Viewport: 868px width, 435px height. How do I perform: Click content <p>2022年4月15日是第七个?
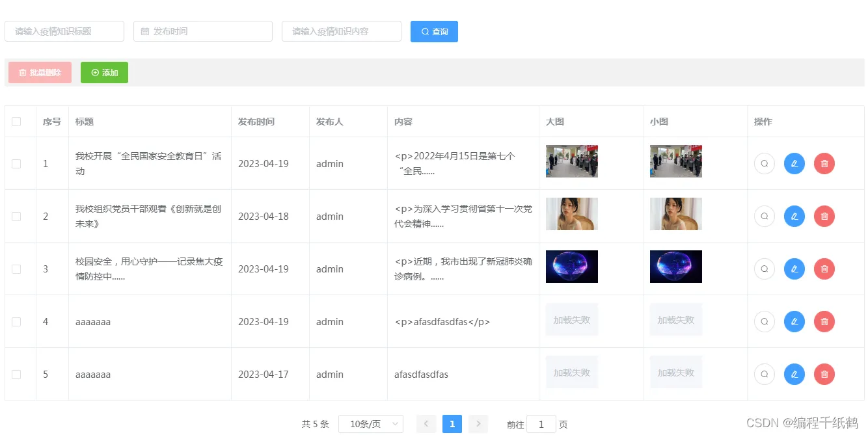coord(455,164)
